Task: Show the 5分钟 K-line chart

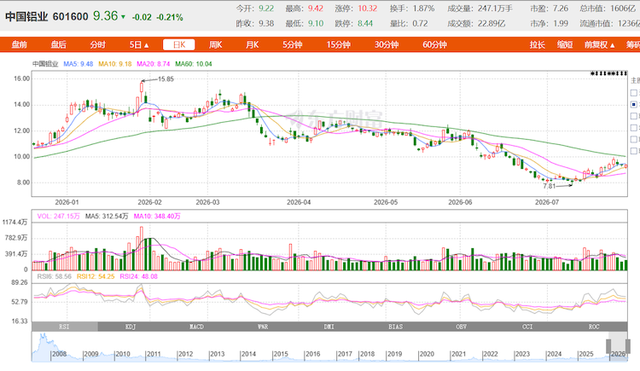Action: (292, 44)
